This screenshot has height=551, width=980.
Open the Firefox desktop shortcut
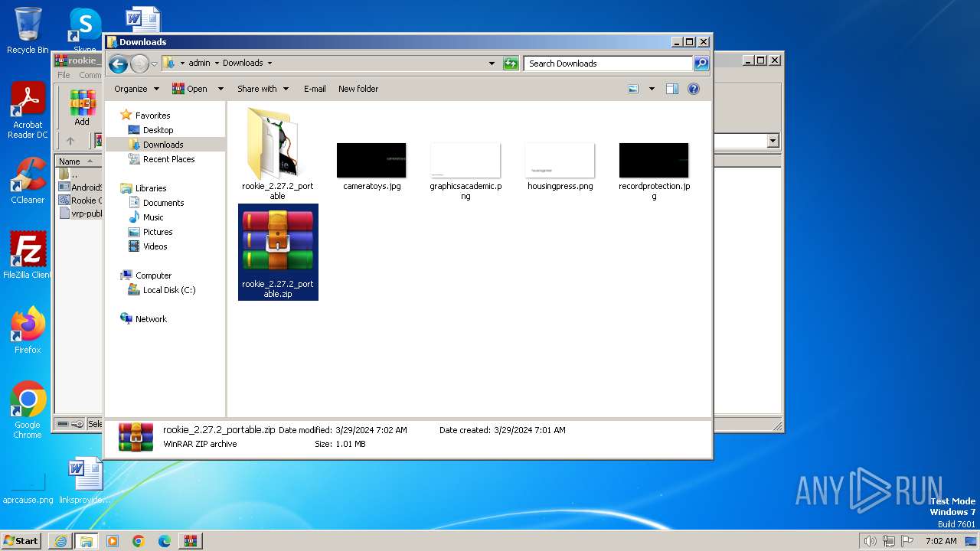[28, 331]
